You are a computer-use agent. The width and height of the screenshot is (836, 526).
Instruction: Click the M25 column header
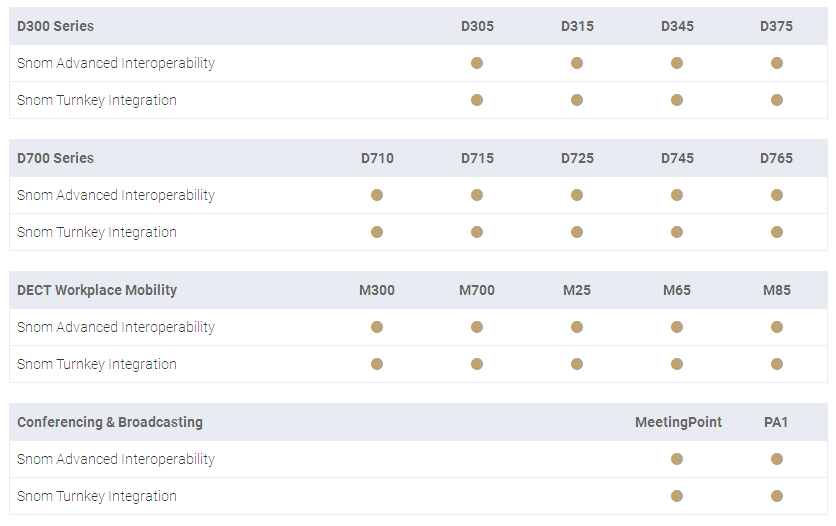pyautogui.click(x=577, y=290)
